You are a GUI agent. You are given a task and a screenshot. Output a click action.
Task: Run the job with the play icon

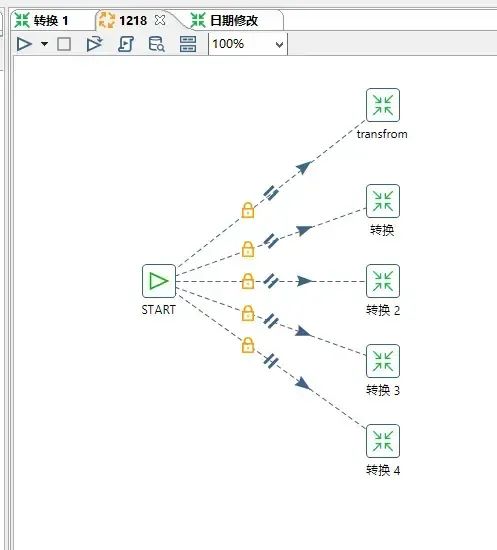[x=24, y=44]
